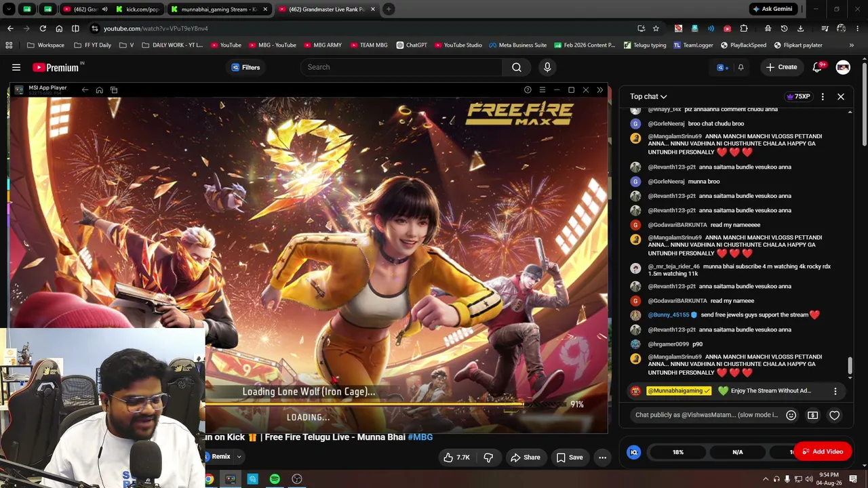Click the live chat scrollbar thumb
This screenshot has height=488, width=868.
[850, 365]
